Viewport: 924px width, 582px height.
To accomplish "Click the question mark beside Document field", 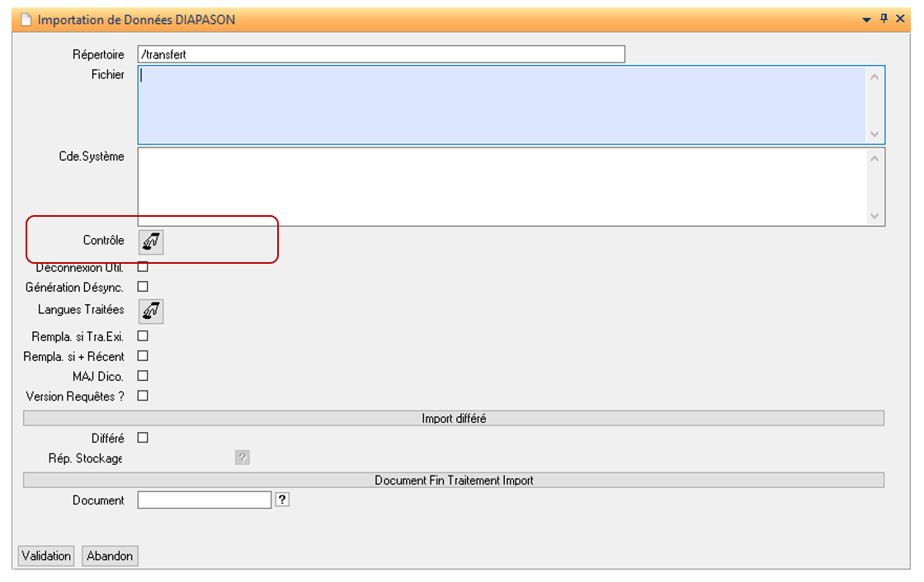I will click(x=282, y=500).
